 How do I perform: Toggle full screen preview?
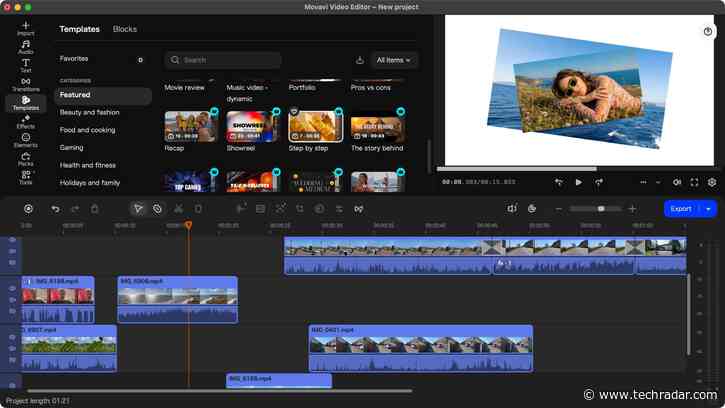pyautogui.click(x=694, y=182)
